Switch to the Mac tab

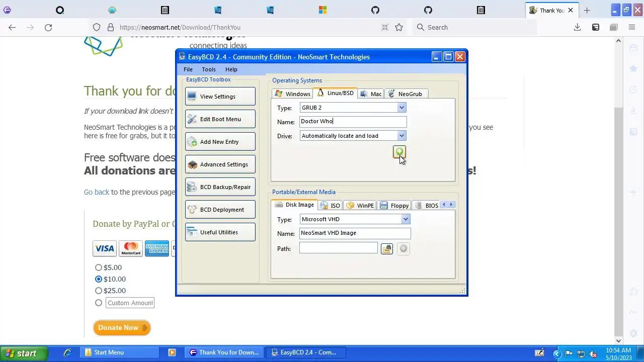pos(371,94)
